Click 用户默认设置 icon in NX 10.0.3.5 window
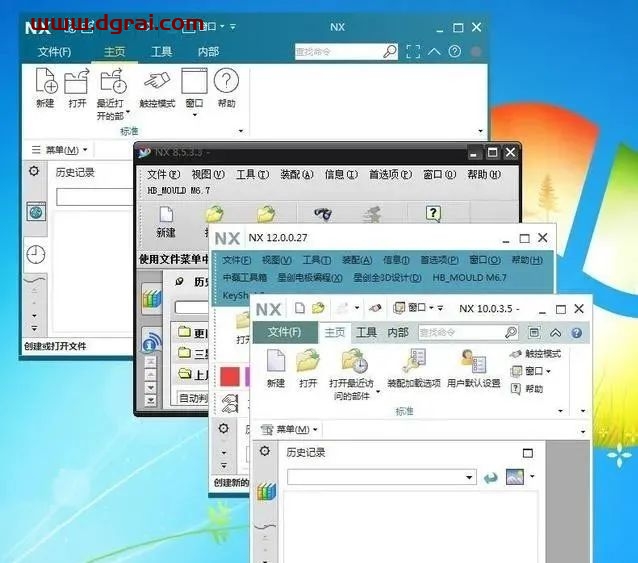638x563 pixels. click(473, 360)
